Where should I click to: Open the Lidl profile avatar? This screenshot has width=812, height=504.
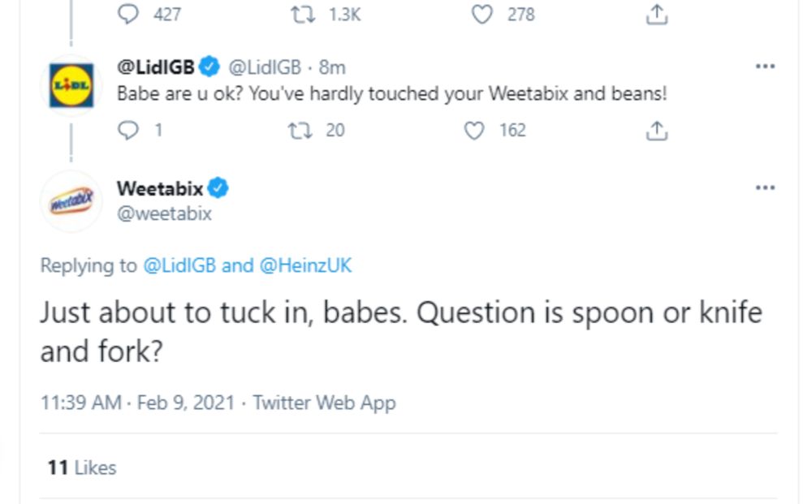(71, 84)
